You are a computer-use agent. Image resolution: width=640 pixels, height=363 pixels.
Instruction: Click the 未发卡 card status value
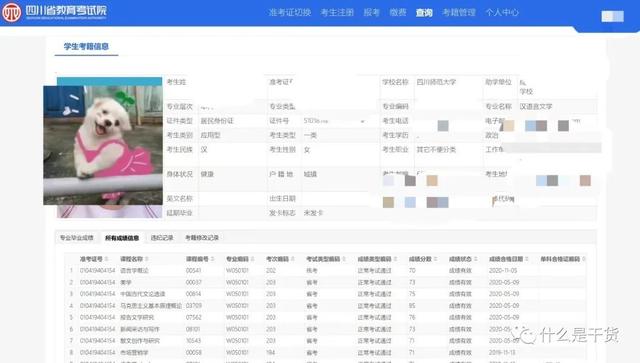click(x=313, y=213)
